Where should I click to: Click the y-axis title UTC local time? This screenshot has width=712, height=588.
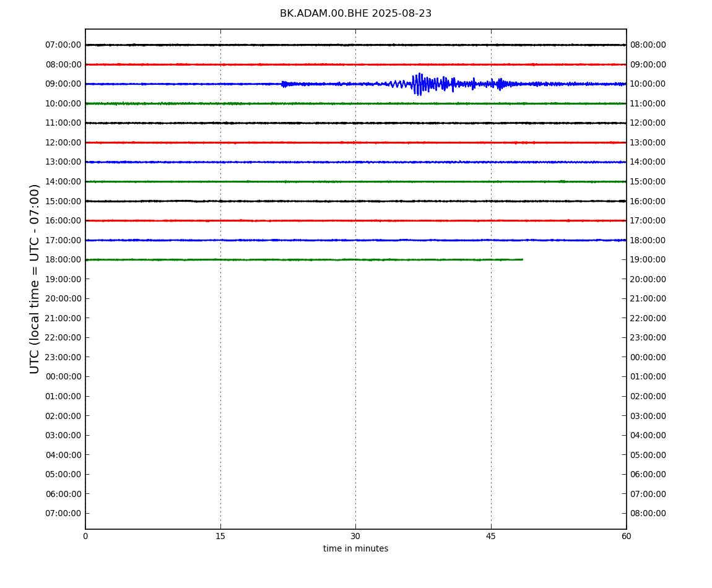click(x=35, y=279)
